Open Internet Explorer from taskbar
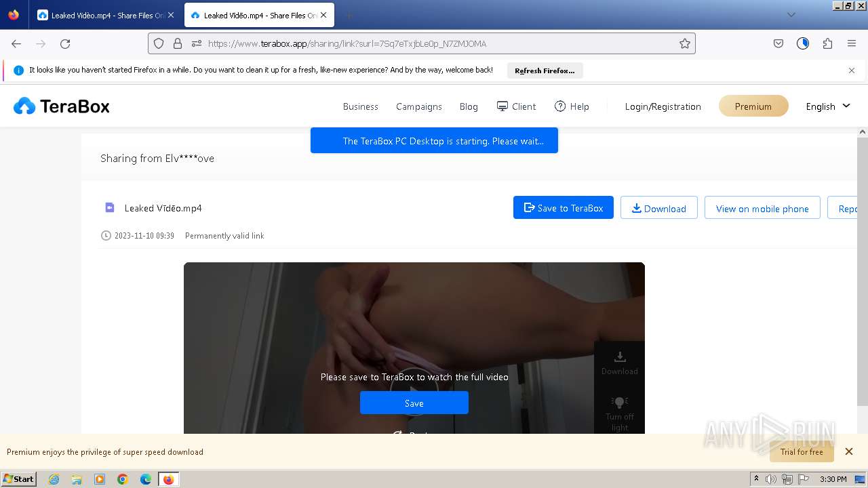This screenshot has width=868, height=488. coord(54,479)
